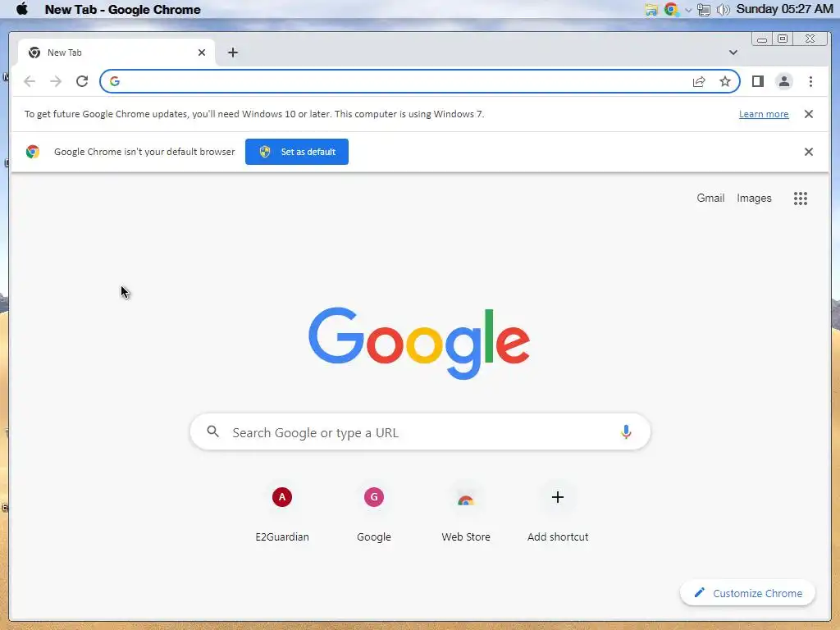Close the New Tab tab

tap(202, 52)
